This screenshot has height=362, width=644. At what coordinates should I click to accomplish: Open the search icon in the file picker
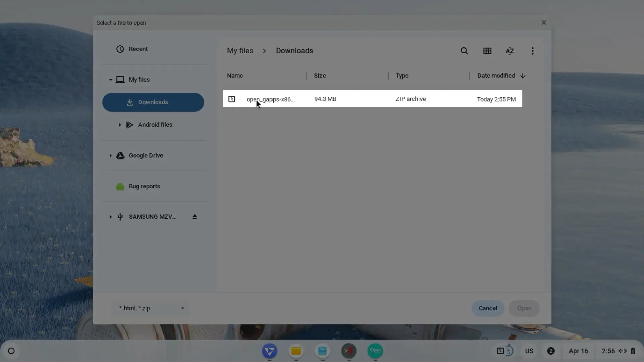464,51
